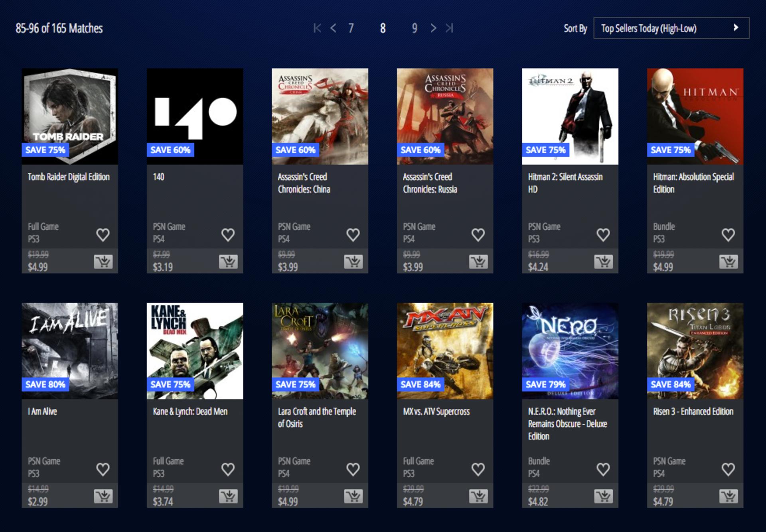Add I Am Alive to cart
The height and width of the screenshot is (532, 766).
point(103,496)
